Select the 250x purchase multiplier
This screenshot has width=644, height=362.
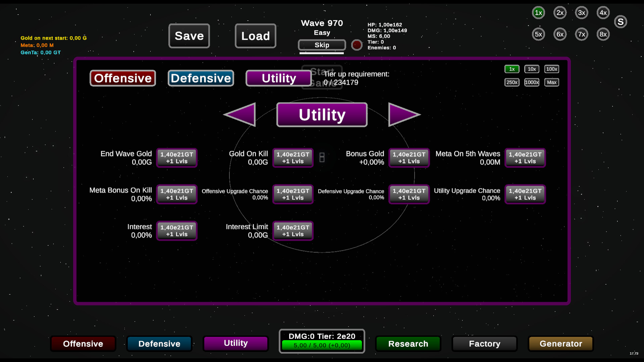[512, 82]
